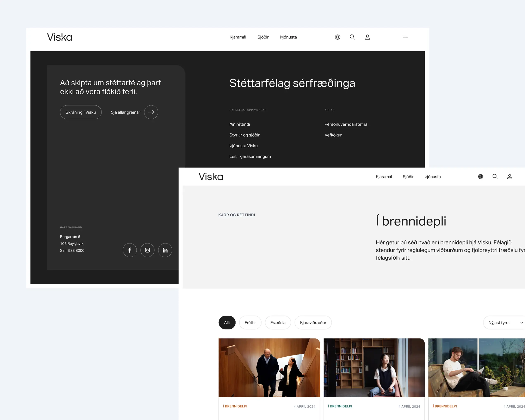This screenshot has height=420, width=525.
Task: Click the search icon in lower page header
Action: [x=495, y=177]
